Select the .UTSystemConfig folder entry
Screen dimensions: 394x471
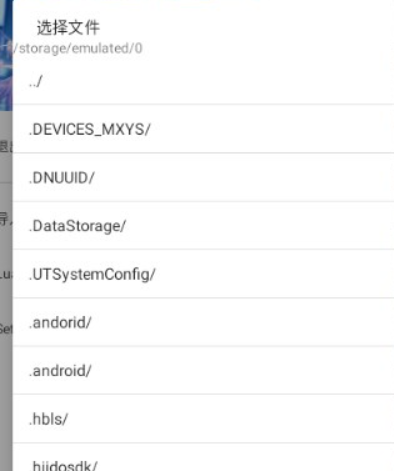pyautogui.click(x=203, y=274)
